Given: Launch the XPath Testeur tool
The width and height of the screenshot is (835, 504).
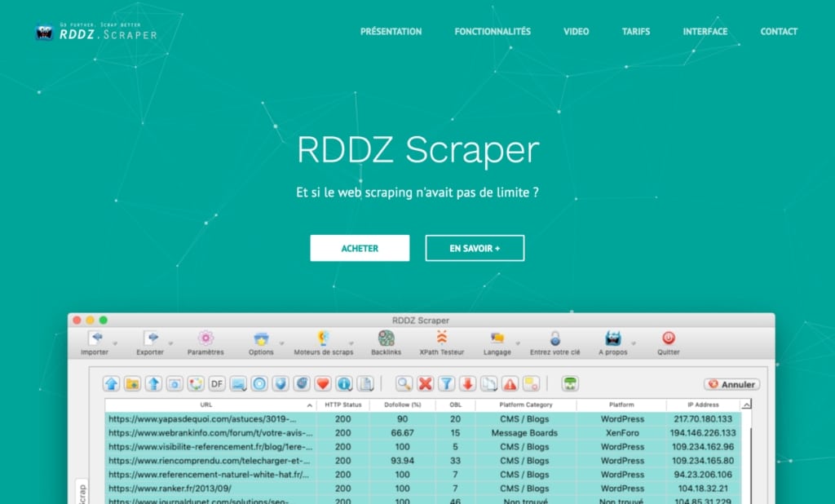Looking at the screenshot, I should click(441, 338).
